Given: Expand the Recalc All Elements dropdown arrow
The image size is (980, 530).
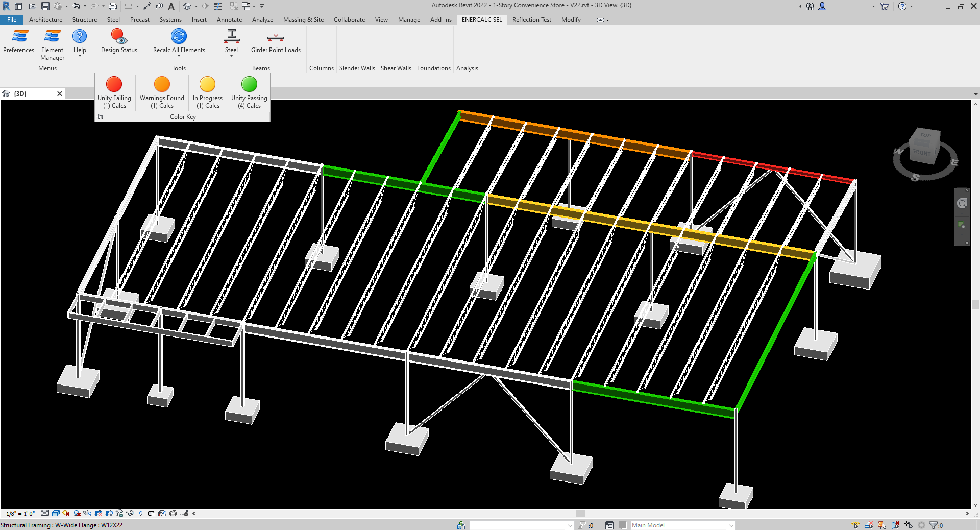Looking at the screenshot, I should pos(179,56).
